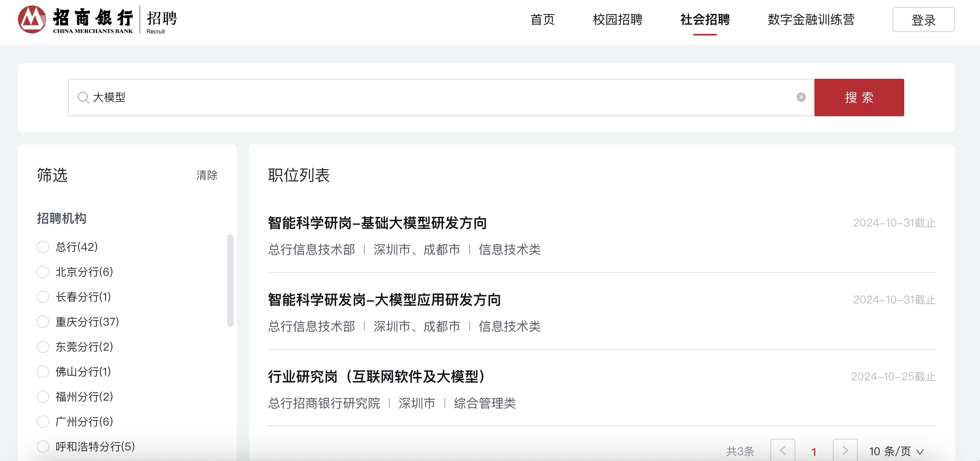Click the 登录 button
980x461 pixels.
coord(923,20)
